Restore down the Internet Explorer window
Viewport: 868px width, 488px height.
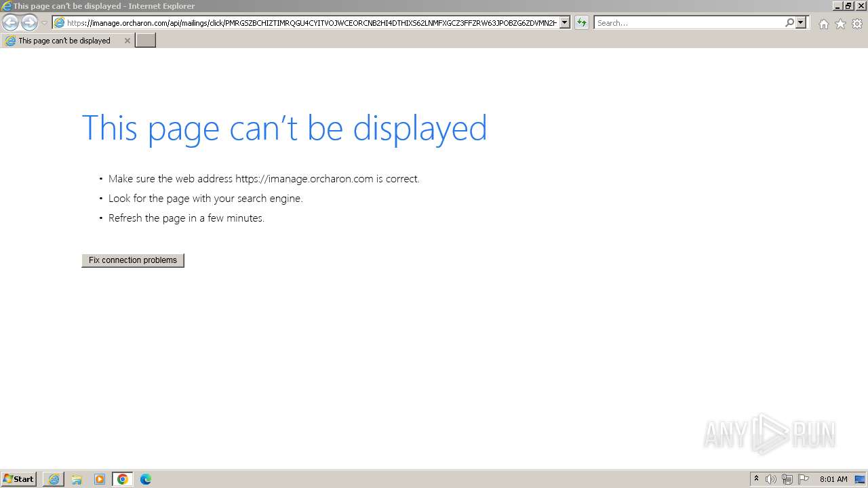[x=850, y=6]
